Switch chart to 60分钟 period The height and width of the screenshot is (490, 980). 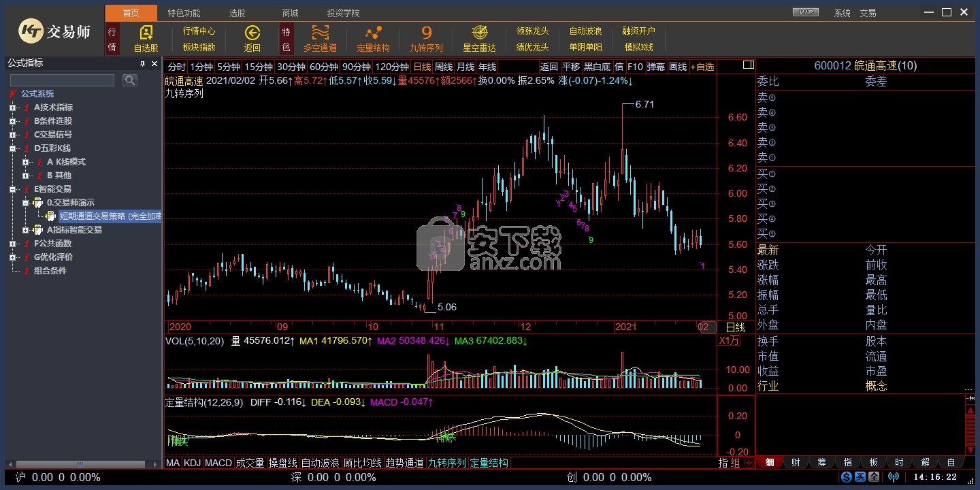coord(324,67)
